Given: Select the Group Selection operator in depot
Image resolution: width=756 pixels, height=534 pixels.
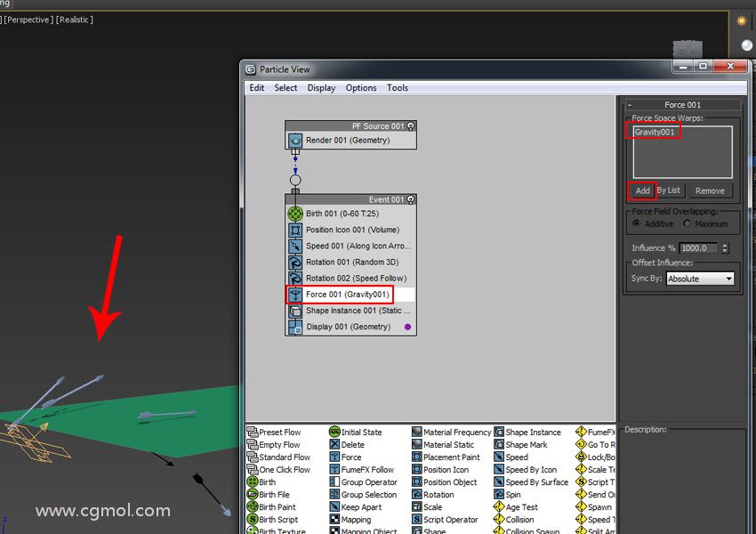Looking at the screenshot, I should pos(363,495).
